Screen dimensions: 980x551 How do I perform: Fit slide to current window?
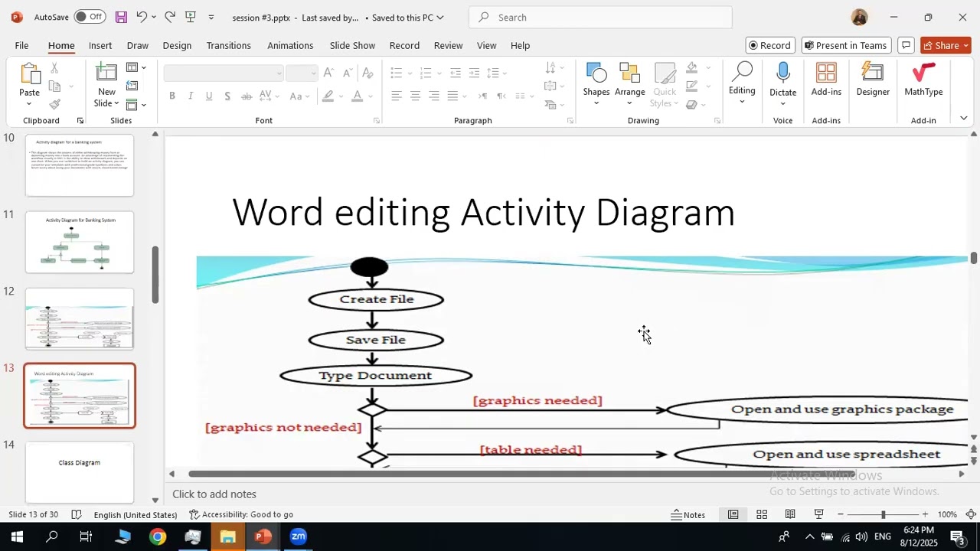970,514
